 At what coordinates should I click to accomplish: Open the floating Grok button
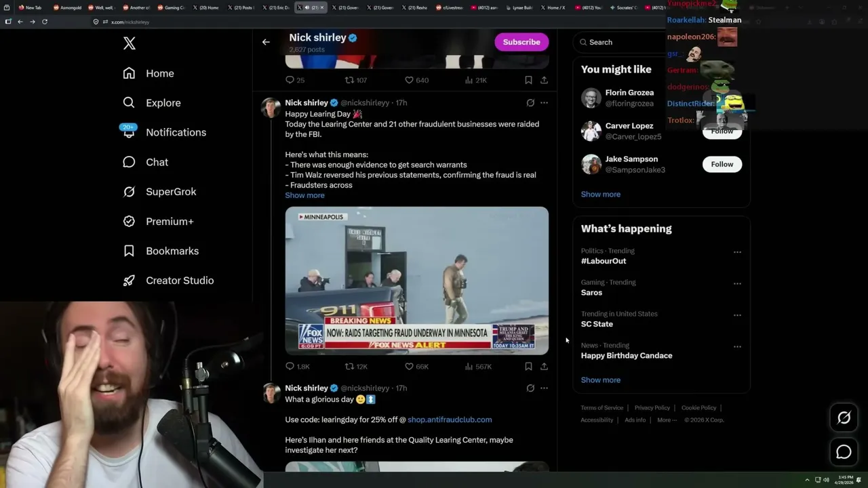point(844,418)
